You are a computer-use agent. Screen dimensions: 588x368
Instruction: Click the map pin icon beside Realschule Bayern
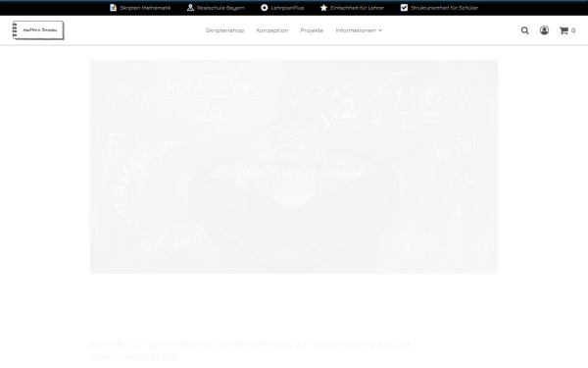190,8
